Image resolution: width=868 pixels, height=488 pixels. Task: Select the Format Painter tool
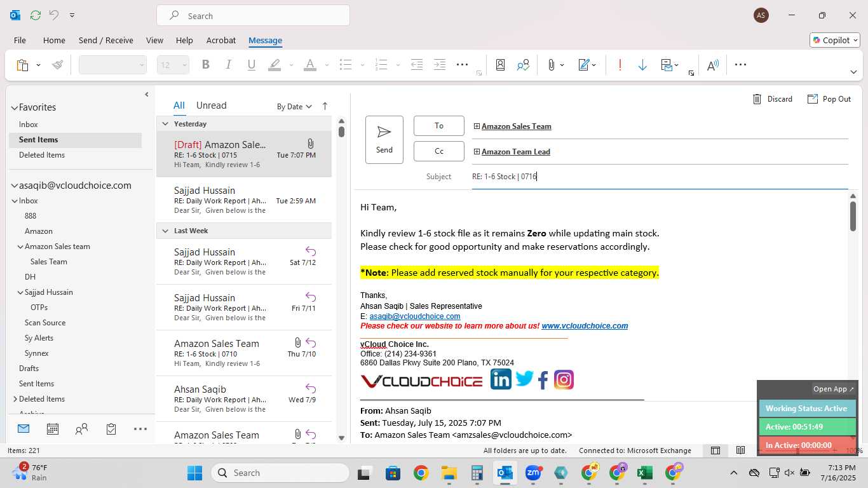point(58,65)
